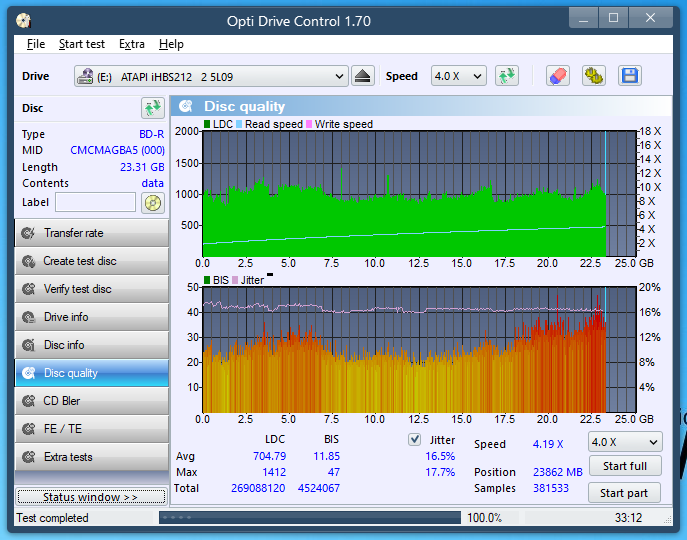
Task: Click the Test completed status text
Action: click(53, 518)
